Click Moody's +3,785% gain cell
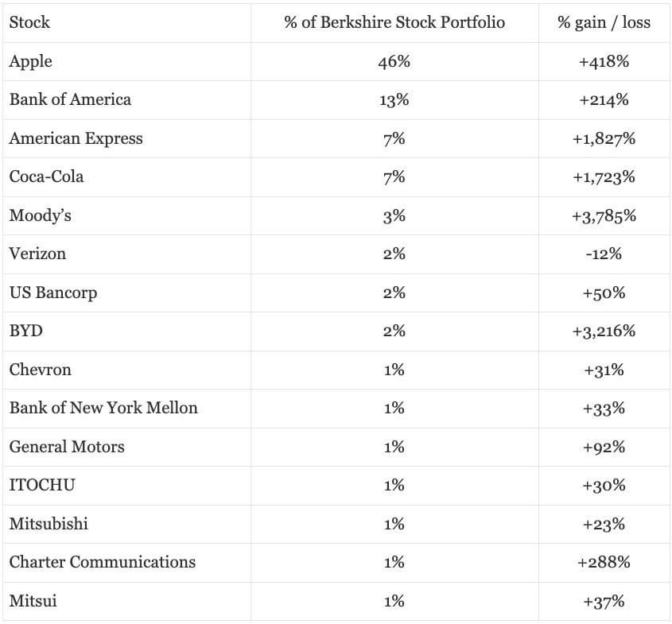Viewport: 672px width, 624px height. tap(604, 215)
